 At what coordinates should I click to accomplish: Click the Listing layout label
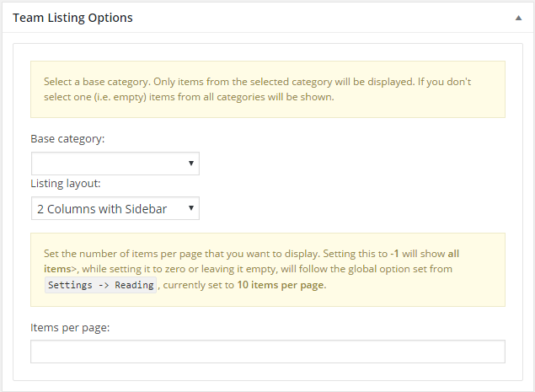click(66, 184)
